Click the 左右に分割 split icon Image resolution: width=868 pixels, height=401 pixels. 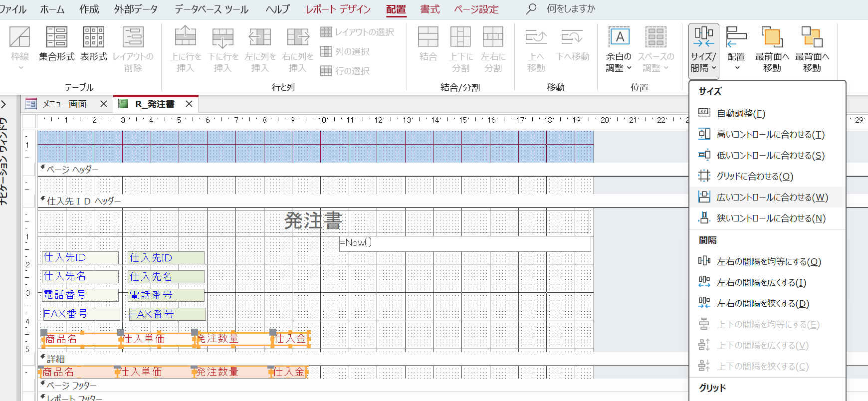[493, 37]
